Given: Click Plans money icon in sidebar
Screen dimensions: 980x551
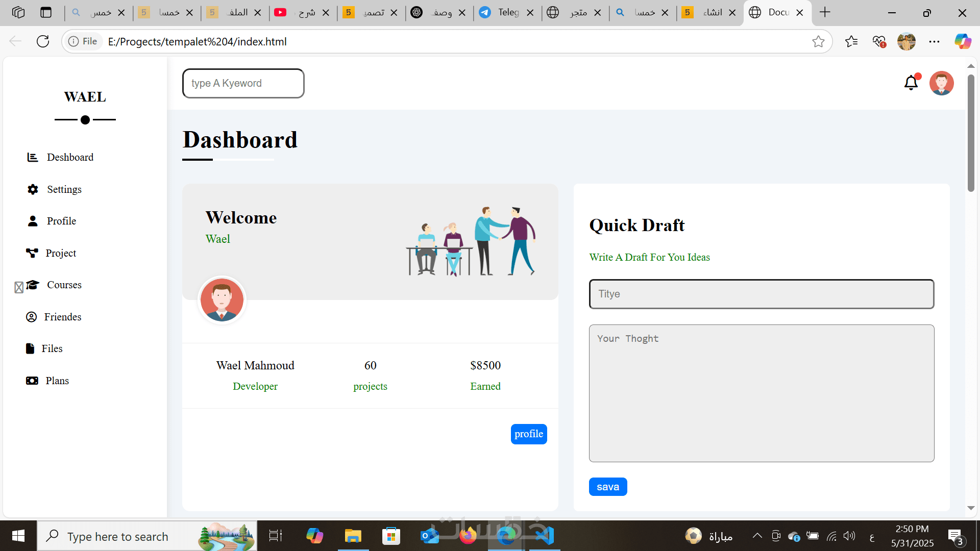Looking at the screenshot, I should tap(32, 381).
